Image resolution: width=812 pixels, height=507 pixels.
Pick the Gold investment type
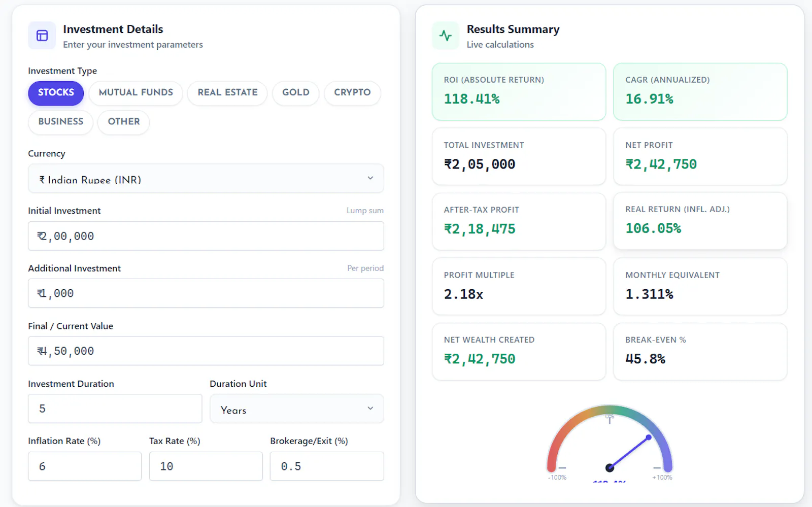pos(296,93)
